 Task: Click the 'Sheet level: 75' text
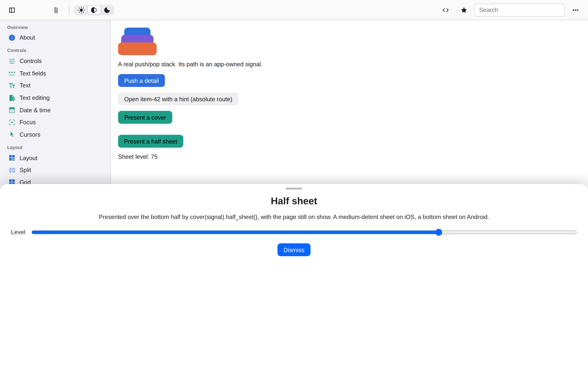click(138, 157)
